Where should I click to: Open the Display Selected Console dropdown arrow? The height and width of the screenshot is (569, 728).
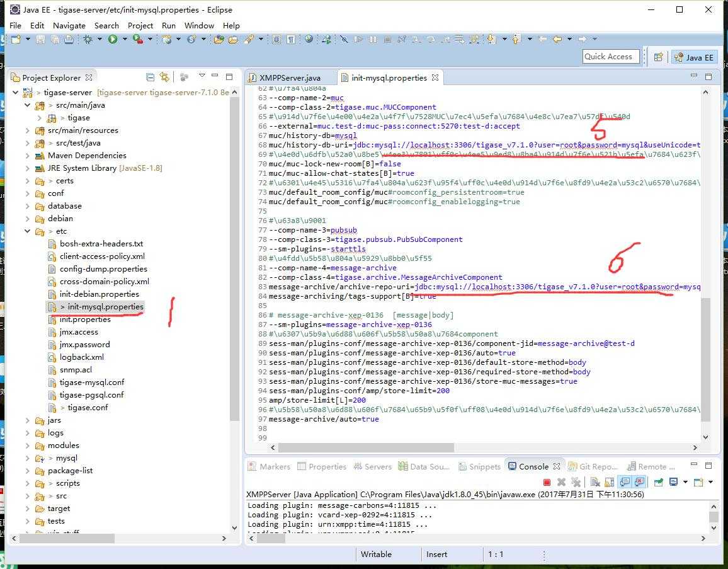(x=685, y=482)
